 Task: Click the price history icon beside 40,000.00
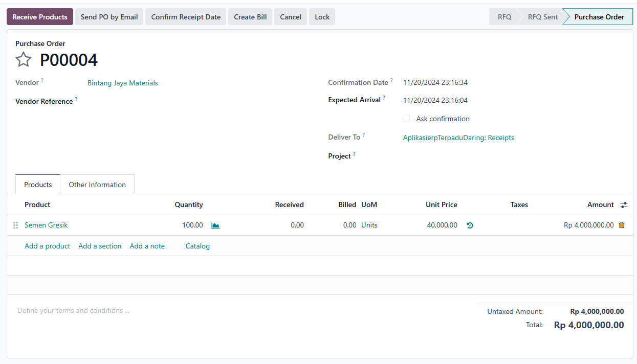tap(470, 225)
